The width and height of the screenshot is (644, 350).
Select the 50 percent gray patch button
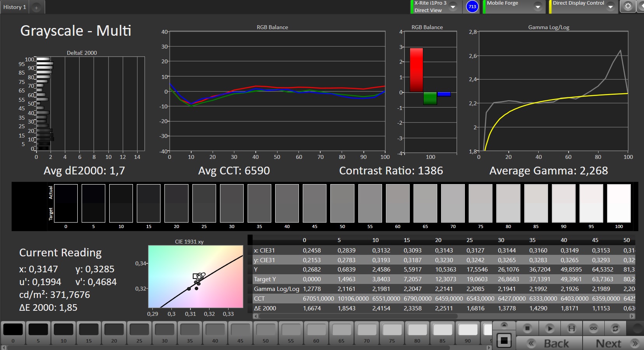click(265, 333)
